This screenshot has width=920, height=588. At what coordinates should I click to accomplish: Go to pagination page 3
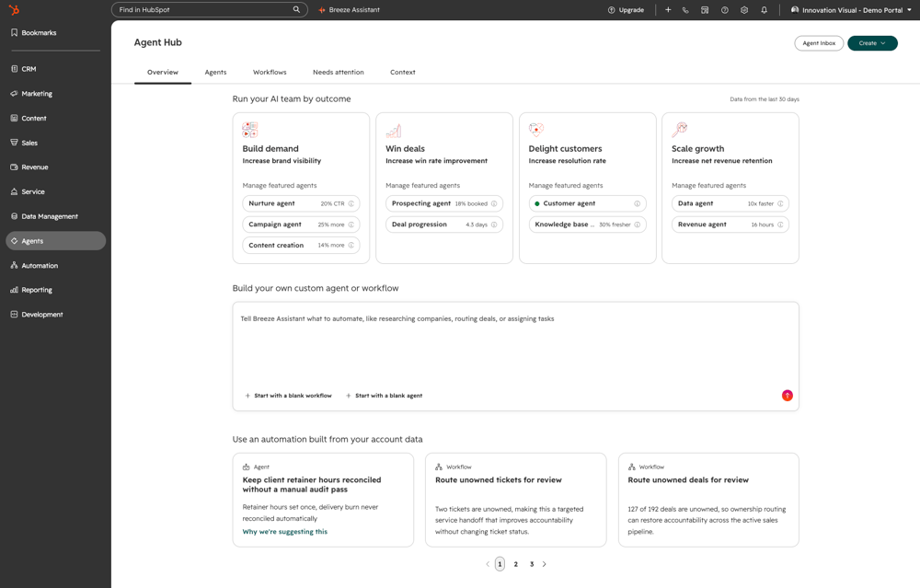(532, 564)
